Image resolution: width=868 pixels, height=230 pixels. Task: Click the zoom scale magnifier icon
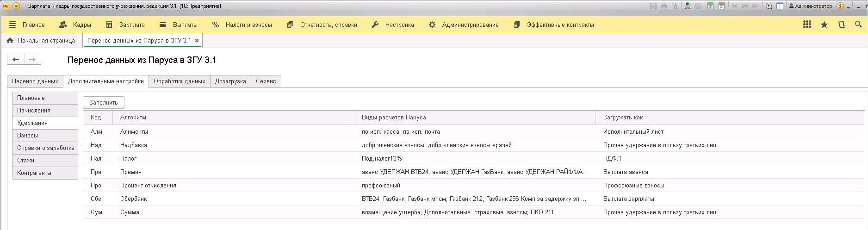[769, 6]
